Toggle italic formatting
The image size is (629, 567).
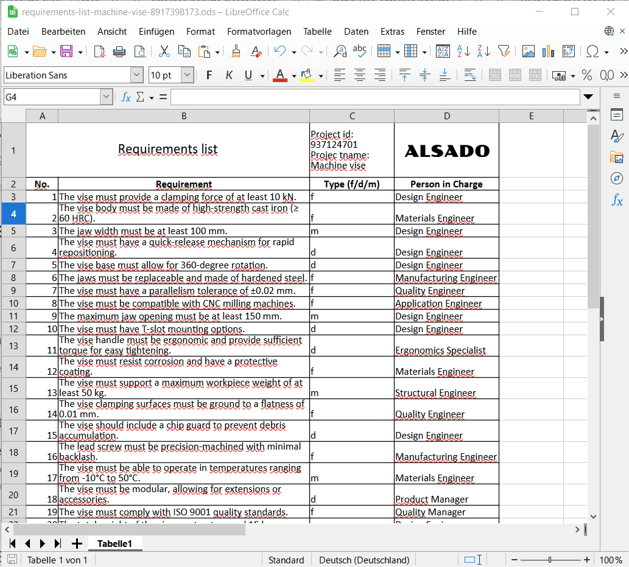229,75
